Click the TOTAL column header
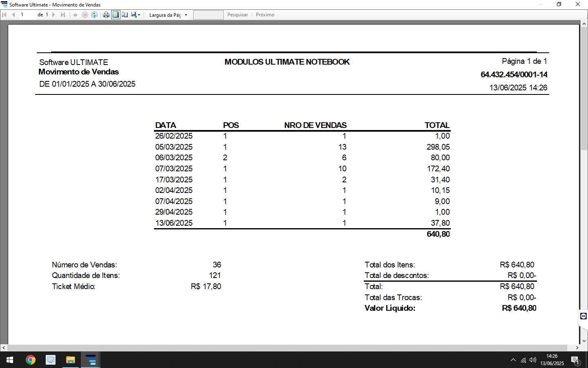588x368 pixels. (x=437, y=125)
